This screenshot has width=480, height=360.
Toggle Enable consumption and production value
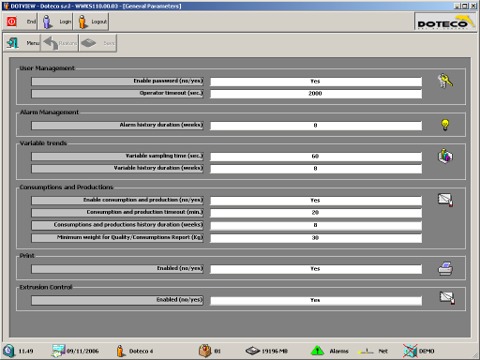316,200
